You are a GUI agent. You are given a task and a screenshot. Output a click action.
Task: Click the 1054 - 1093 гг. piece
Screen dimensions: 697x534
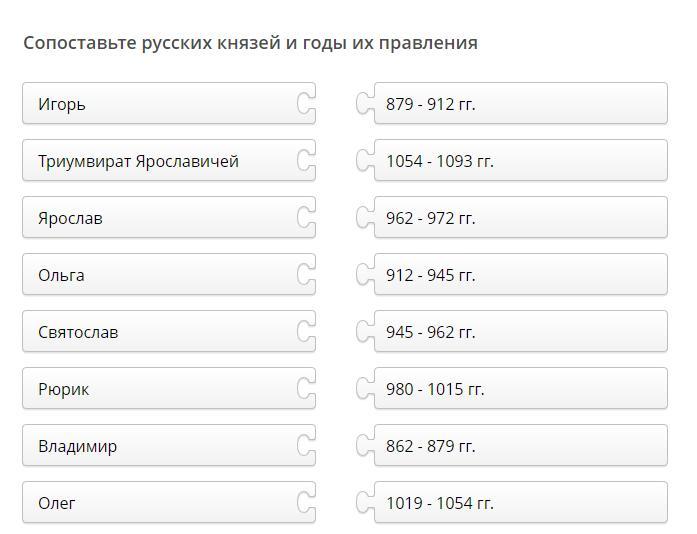[x=520, y=161]
